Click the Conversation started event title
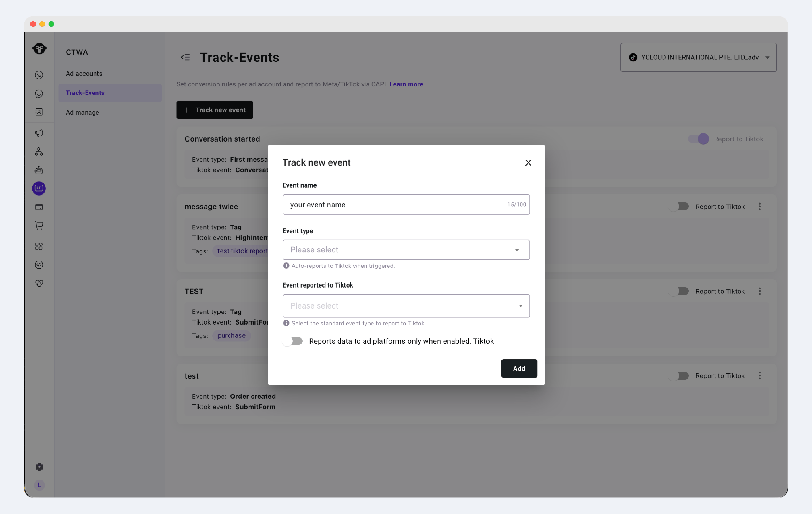This screenshot has width=812, height=514. coord(222,139)
